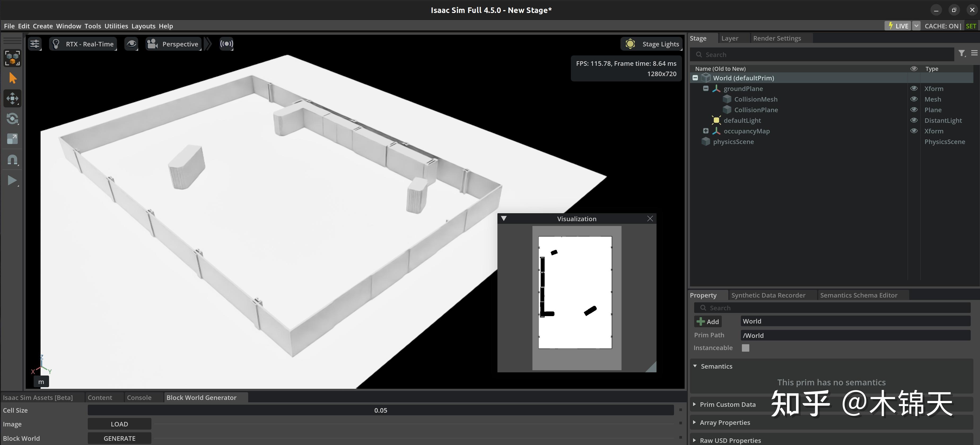This screenshot has height=445, width=980.
Task: Switch to the Layer tab
Action: pyautogui.click(x=730, y=38)
